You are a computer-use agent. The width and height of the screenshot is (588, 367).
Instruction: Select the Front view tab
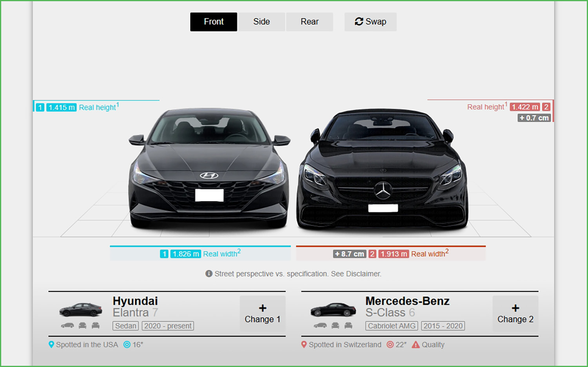[x=214, y=22]
